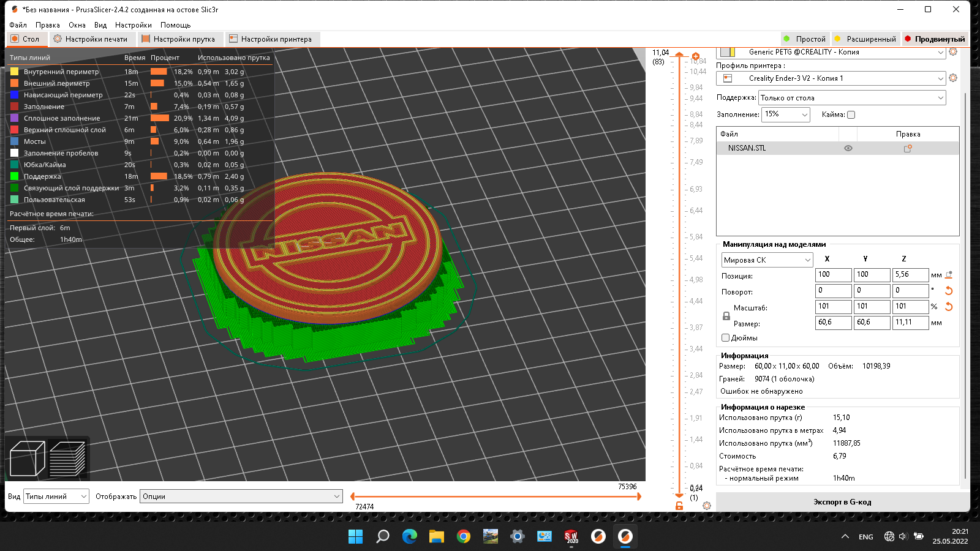Switch to sliced layers preview icon
Screen dimensions: 980x551
coord(67,459)
